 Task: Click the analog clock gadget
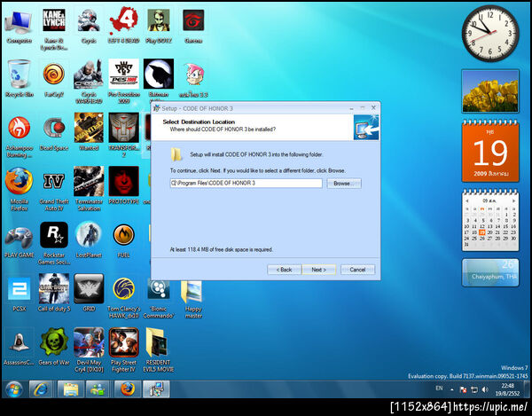(490, 34)
